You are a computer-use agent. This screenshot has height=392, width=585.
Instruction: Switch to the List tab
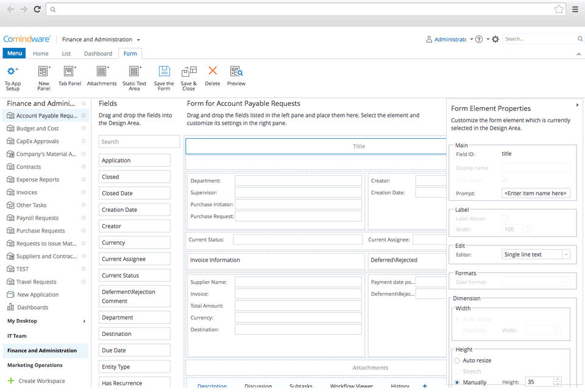coord(66,54)
